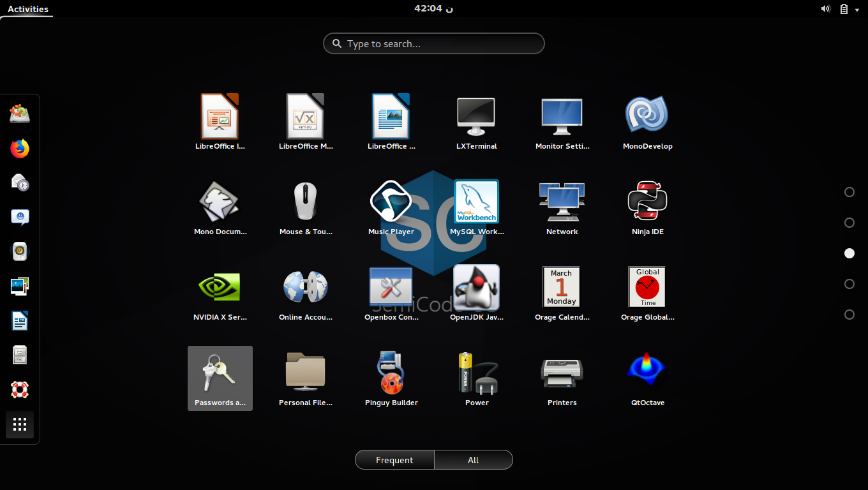
Task: Click the Activities button
Action: pyautogui.click(x=28, y=9)
